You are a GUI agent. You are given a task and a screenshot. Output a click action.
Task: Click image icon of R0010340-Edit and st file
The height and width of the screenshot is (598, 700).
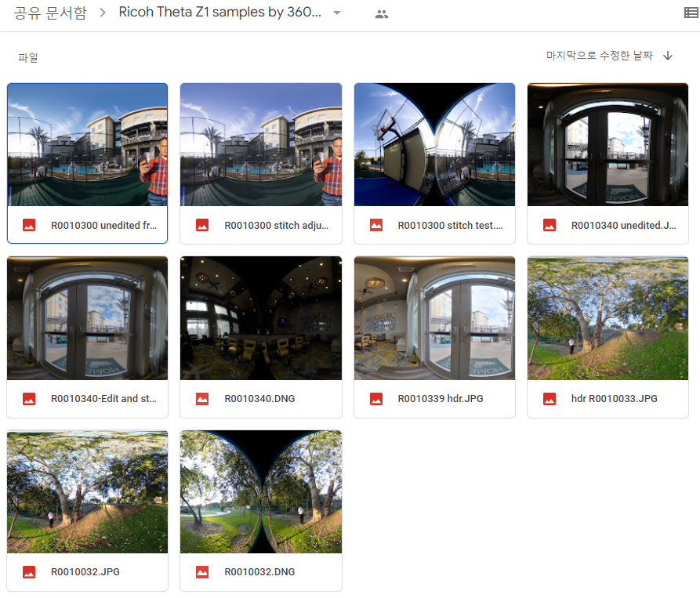[x=29, y=398]
